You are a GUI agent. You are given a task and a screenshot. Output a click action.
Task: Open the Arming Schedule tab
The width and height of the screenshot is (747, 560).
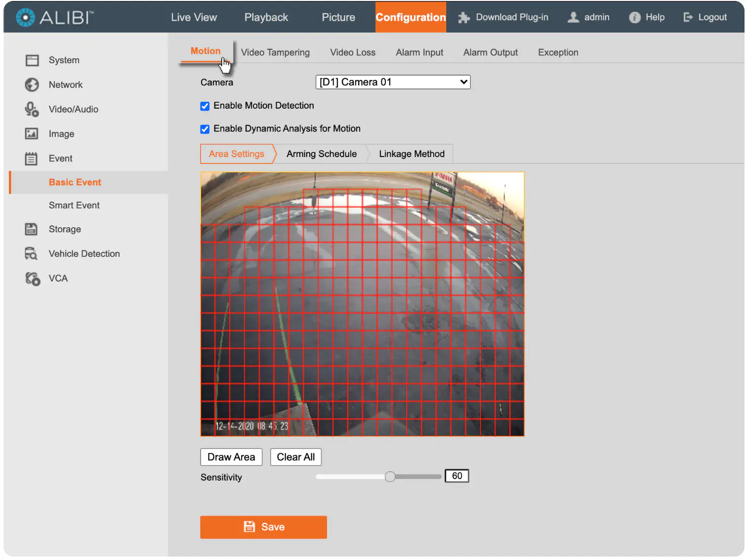(x=322, y=154)
